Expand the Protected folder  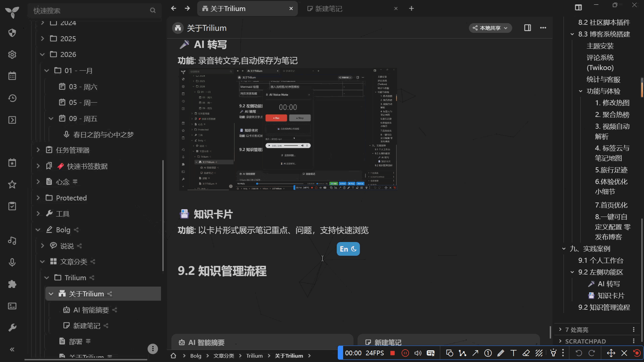point(38,198)
